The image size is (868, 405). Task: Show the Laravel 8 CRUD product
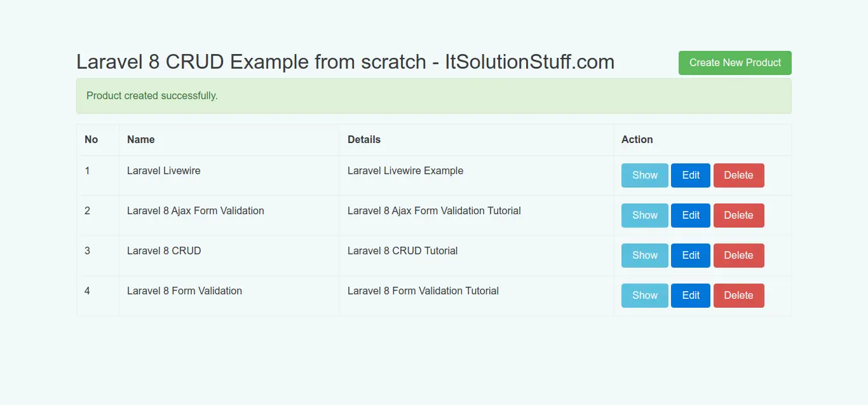(644, 255)
